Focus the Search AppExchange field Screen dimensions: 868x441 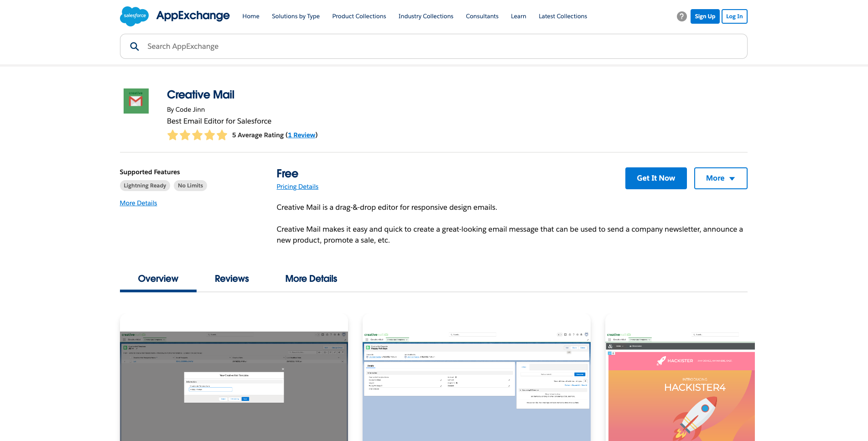tap(433, 47)
